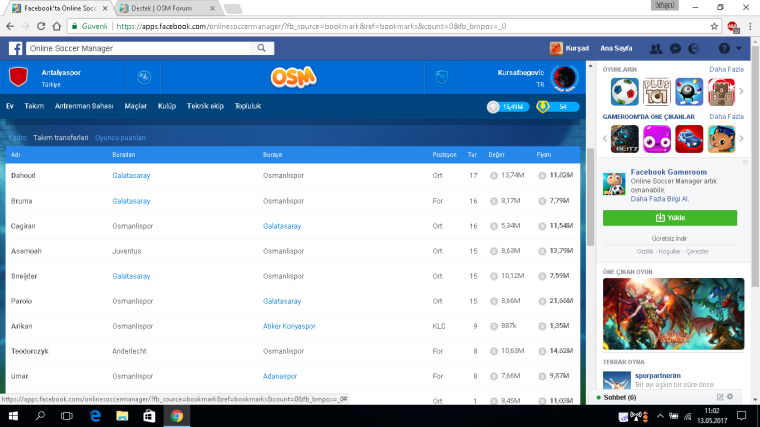Click the clock timer icon in OSM header
Screen dimensions: 760x427
point(144,77)
